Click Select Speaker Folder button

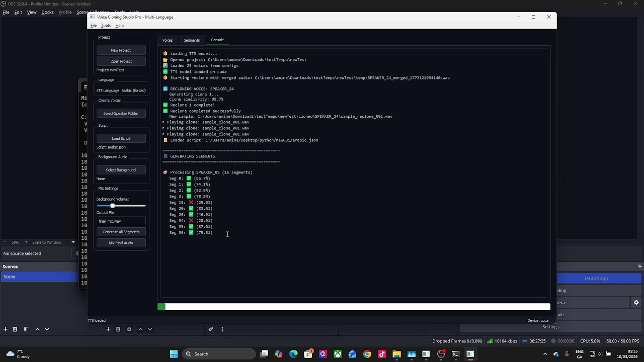[121, 113]
